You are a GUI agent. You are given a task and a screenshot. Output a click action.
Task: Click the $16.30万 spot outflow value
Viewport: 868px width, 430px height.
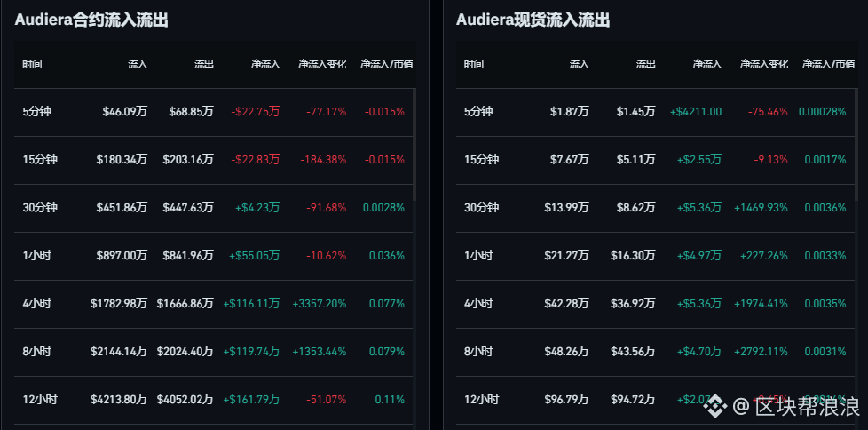point(634,256)
